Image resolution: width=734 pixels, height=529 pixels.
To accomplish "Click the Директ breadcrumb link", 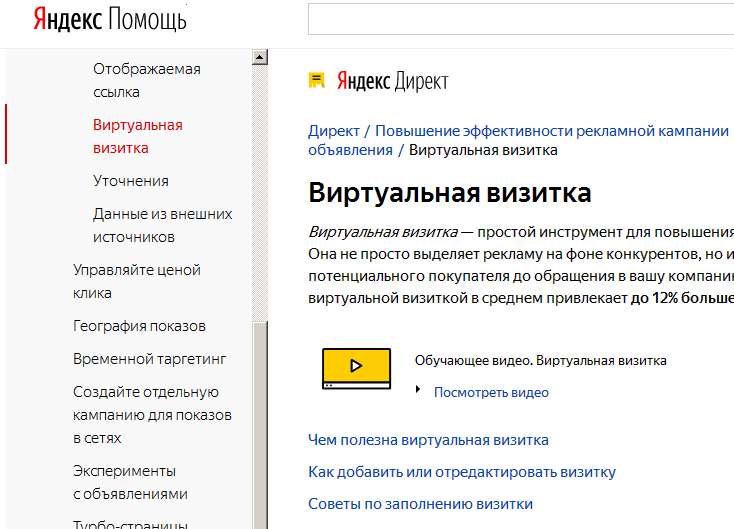I will [334, 131].
